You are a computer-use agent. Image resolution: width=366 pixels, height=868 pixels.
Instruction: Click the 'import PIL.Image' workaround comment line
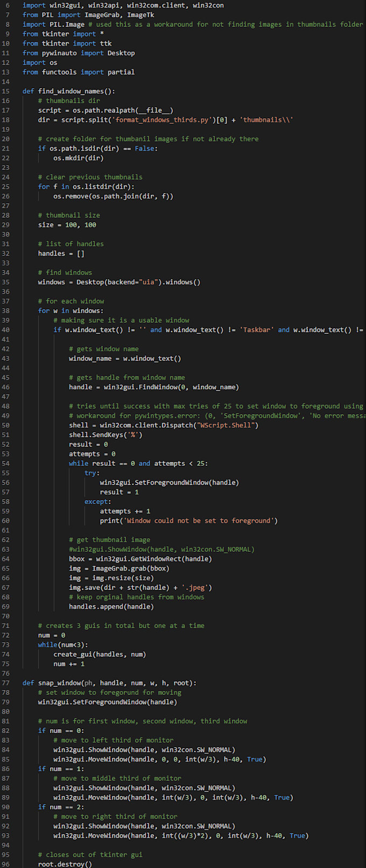click(193, 24)
